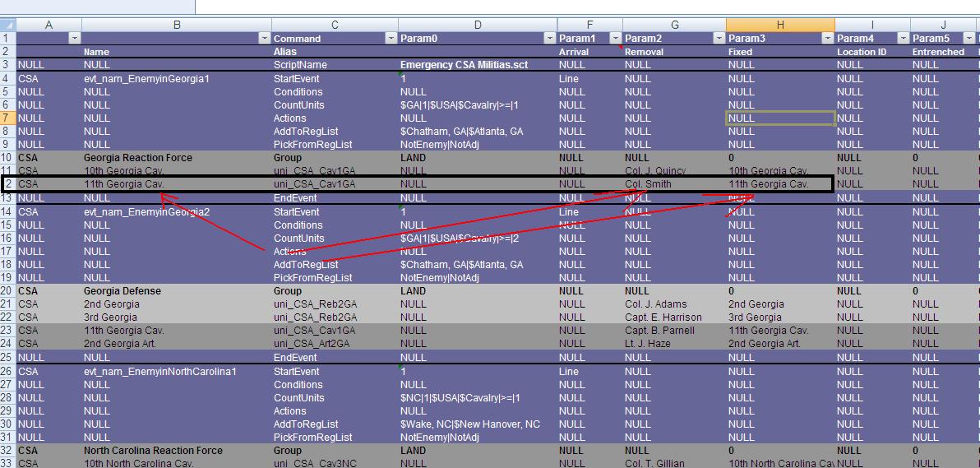The image size is (980, 468).
Task: Select the North Carolina Reaction Force cell
Action: pyautogui.click(x=153, y=451)
